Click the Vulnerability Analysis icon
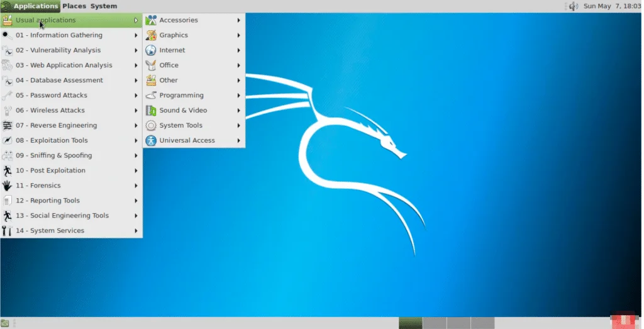Viewport: 644px width, 329px height. point(7,50)
